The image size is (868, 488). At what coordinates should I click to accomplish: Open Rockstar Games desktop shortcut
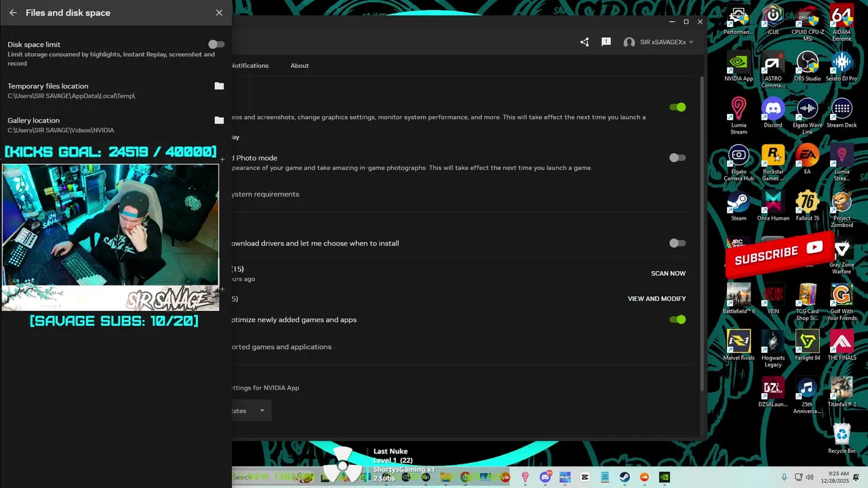click(773, 163)
